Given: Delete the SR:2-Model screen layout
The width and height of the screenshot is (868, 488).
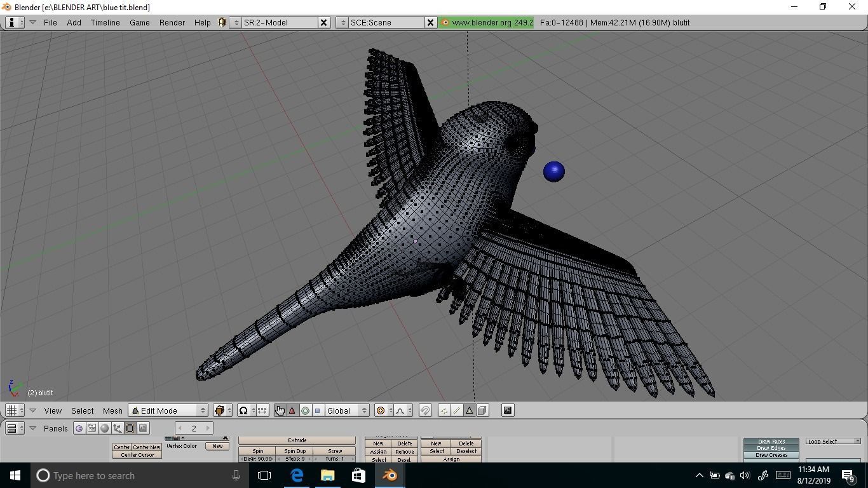Looking at the screenshot, I should 323,22.
